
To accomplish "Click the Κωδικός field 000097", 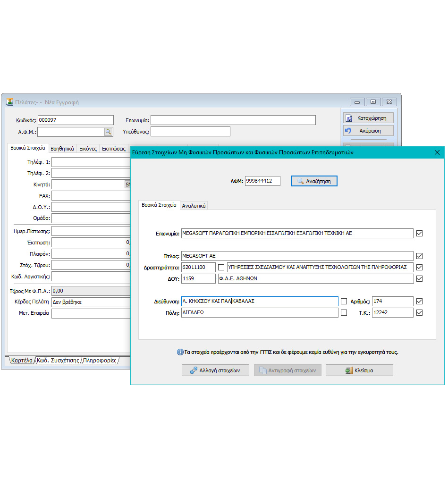I will (x=76, y=120).
